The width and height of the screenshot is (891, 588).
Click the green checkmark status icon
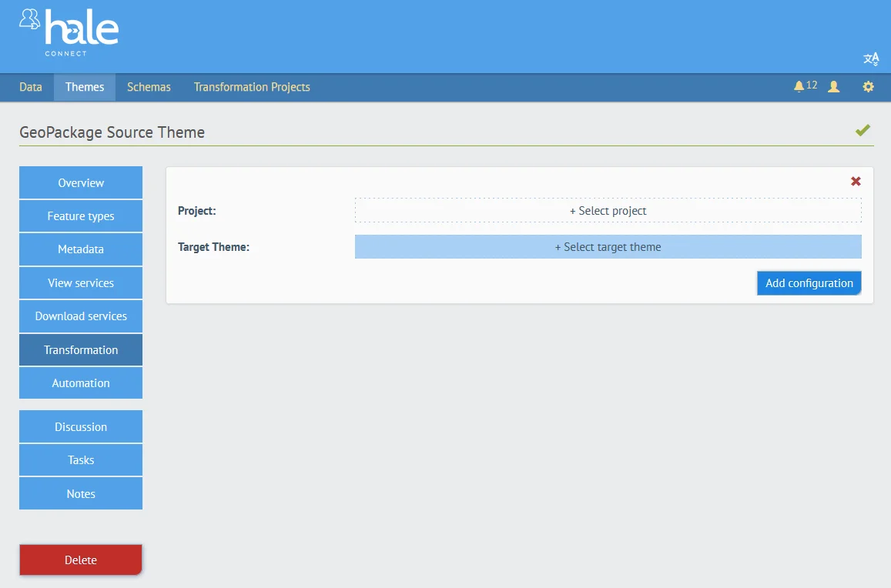pyautogui.click(x=863, y=130)
